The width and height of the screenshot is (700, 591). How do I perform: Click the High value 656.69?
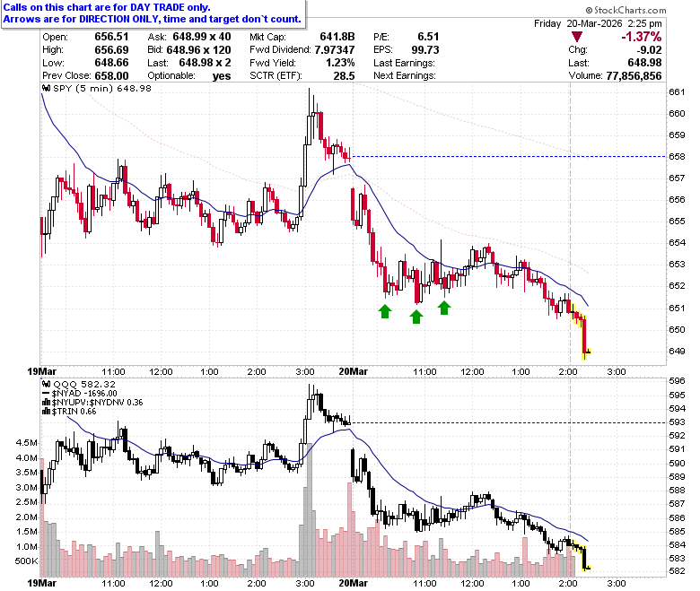(111, 50)
